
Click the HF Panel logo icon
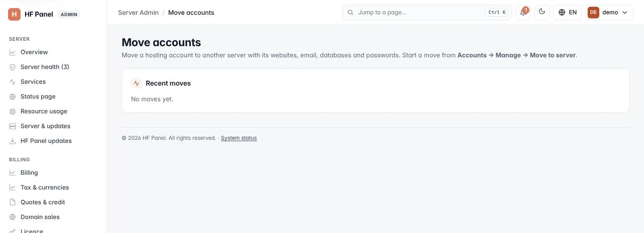tap(14, 14)
